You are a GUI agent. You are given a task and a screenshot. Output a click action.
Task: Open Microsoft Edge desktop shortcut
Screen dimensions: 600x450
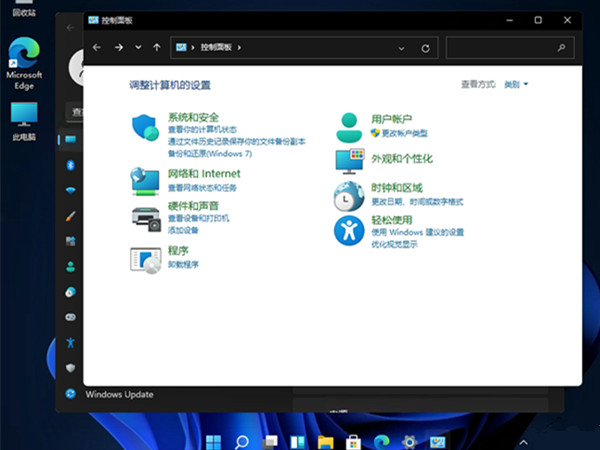24,62
